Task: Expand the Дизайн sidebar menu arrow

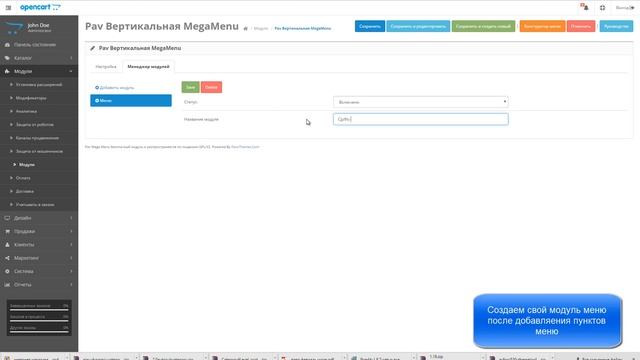Action: [71, 218]
